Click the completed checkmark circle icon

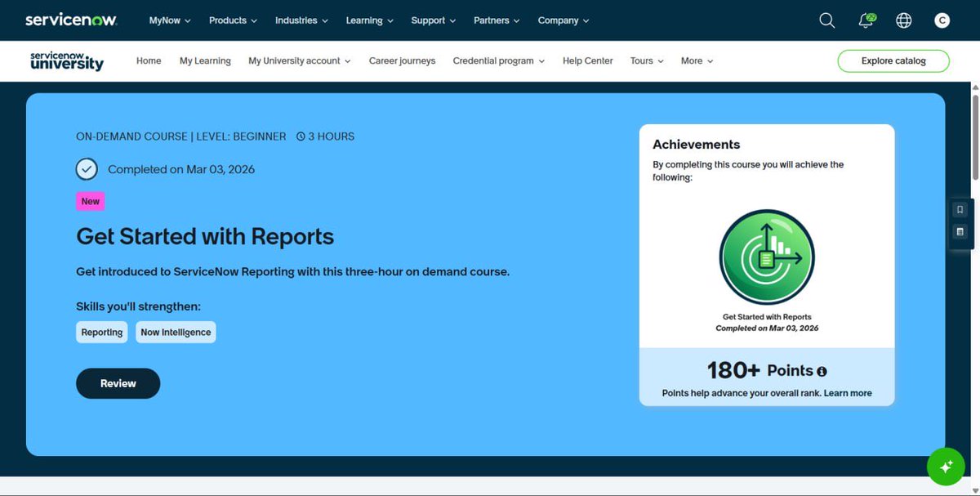click(87, 169)
